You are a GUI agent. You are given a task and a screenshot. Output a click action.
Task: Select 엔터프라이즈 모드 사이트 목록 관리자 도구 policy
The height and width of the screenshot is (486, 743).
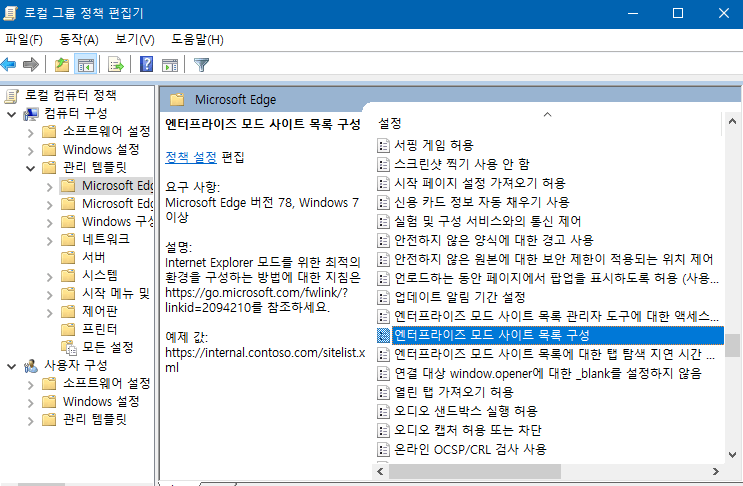point(556,316)
